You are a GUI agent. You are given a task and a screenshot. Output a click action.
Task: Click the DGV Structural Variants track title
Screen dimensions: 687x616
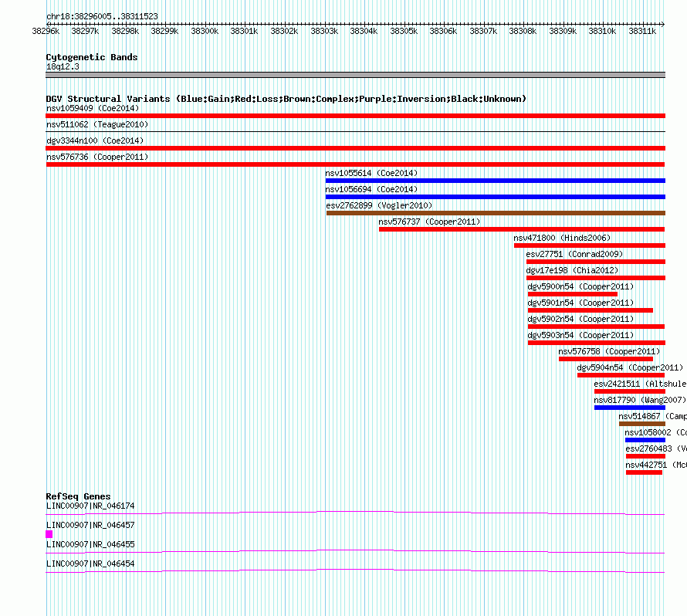pyautogui.click(x=286, y=99)
